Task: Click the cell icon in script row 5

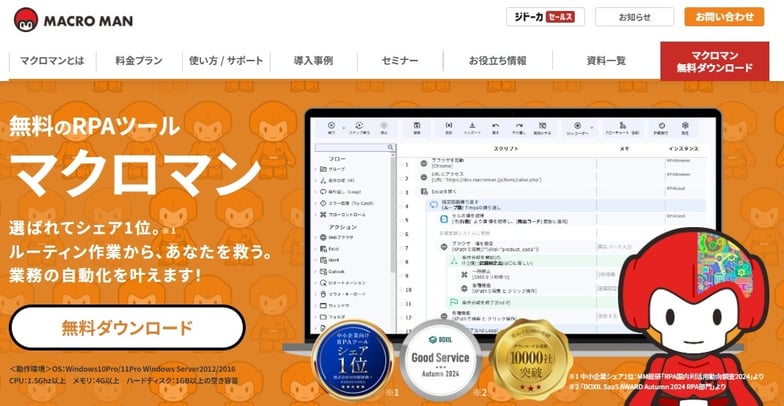Action: (444, 219)
